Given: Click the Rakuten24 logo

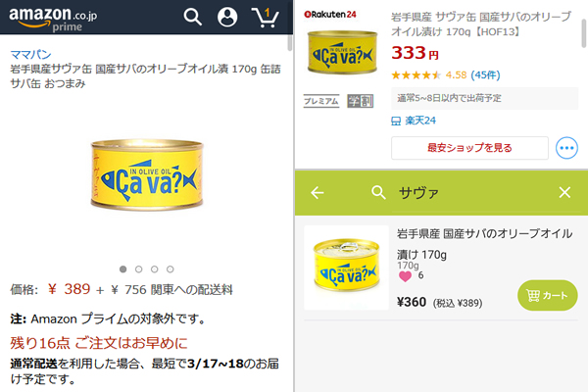Looking at the screenshot, I should coord(332,16).
